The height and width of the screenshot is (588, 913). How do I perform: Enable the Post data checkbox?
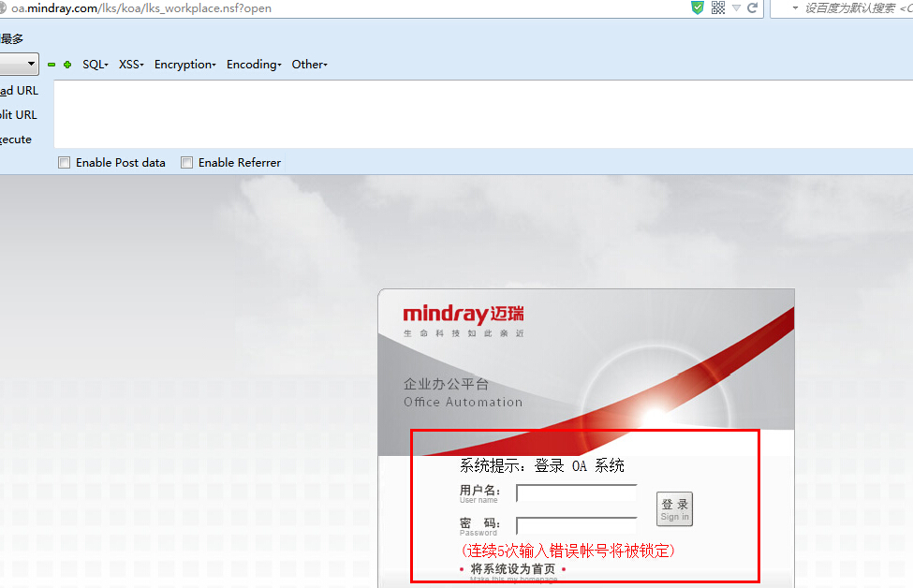[x=64, y=163]
